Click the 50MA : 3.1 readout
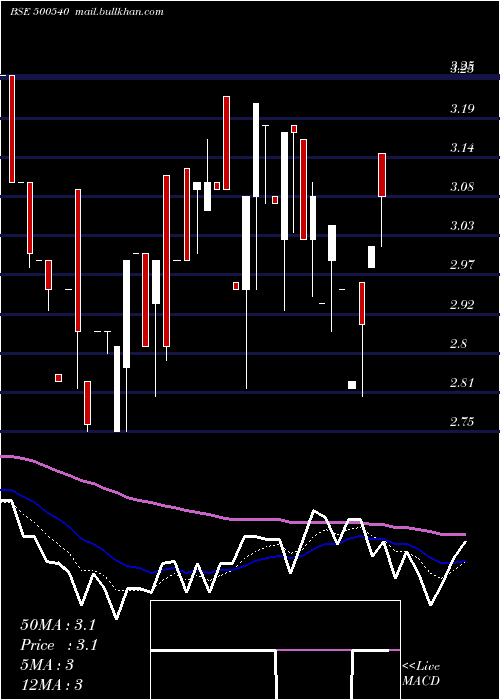The height and width of the screenshot is (700, 500). pos(58,625)
